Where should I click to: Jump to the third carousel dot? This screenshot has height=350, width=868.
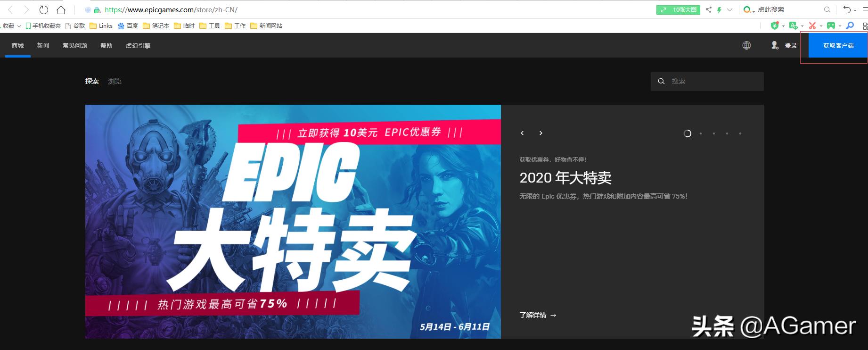(x=714, y=133)
